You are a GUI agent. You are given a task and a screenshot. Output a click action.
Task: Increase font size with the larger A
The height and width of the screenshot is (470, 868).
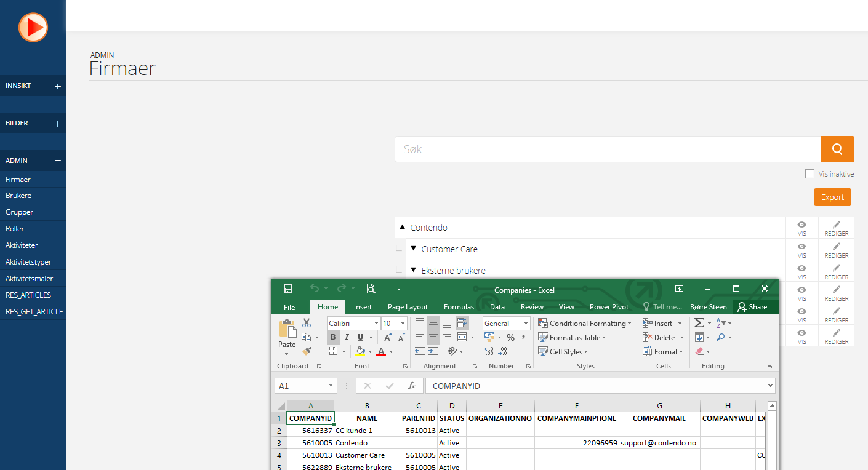click(x=387, y=337)
